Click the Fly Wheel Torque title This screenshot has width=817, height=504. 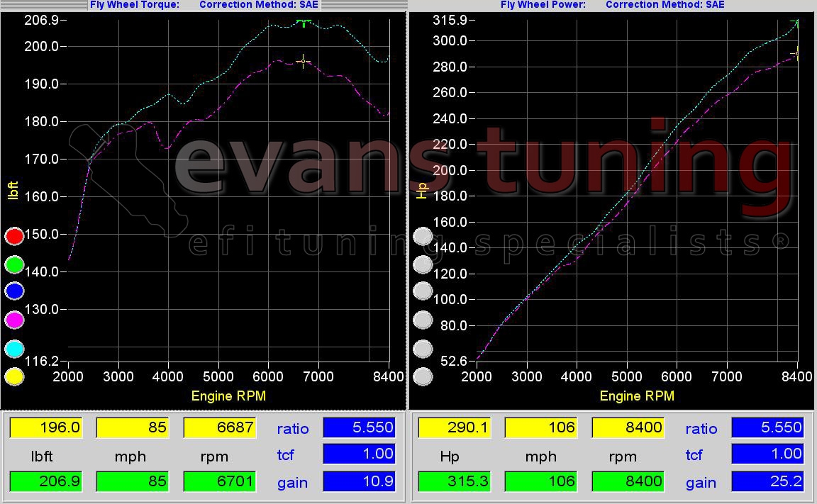click(x=135, y=5)
